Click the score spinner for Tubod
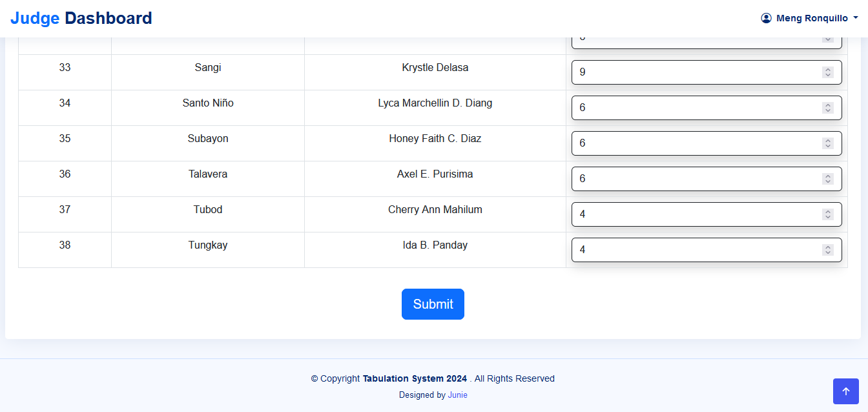Viewport: 868px width, 412px height. 828,214
